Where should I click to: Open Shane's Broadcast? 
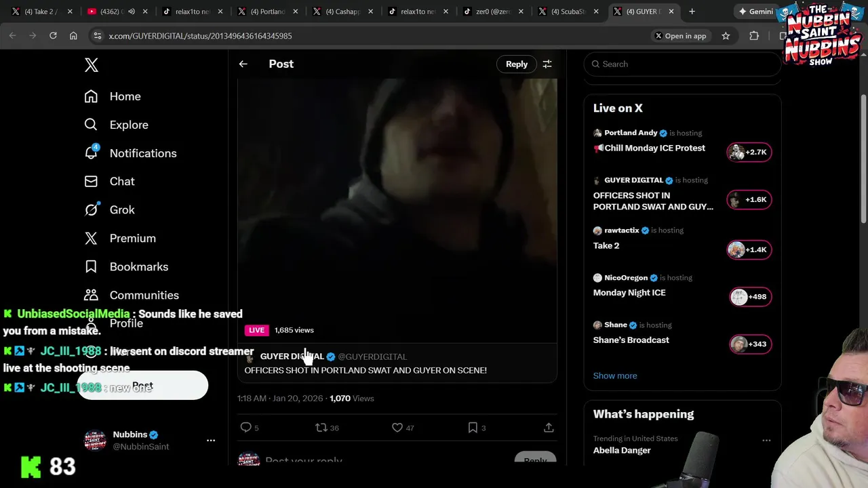(631, 340)
